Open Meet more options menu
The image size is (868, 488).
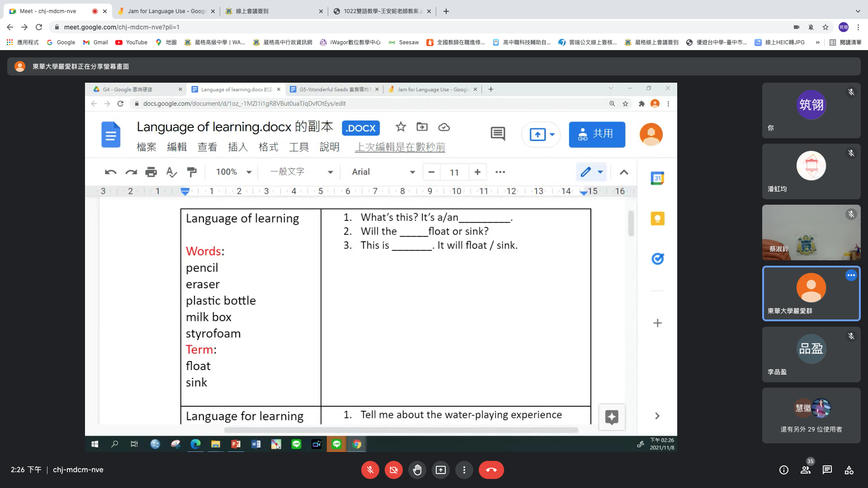(464, 470)
